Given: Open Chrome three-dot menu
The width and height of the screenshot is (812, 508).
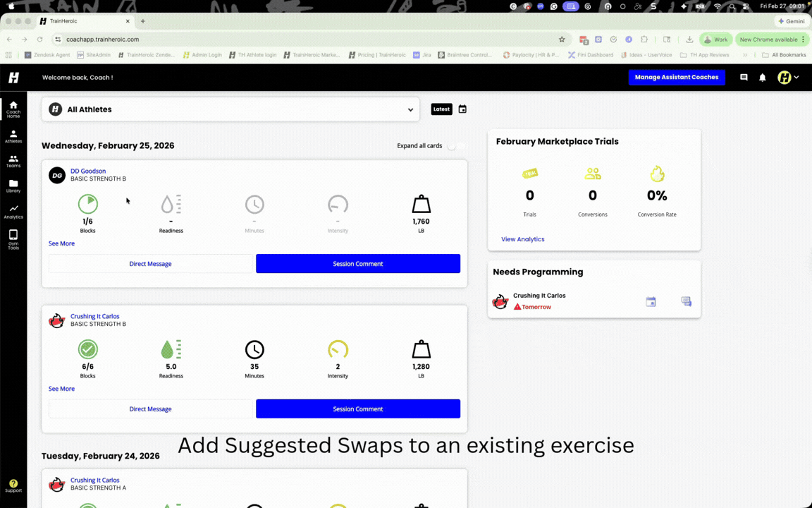Looking at the screenshot, I should [804, 40].
